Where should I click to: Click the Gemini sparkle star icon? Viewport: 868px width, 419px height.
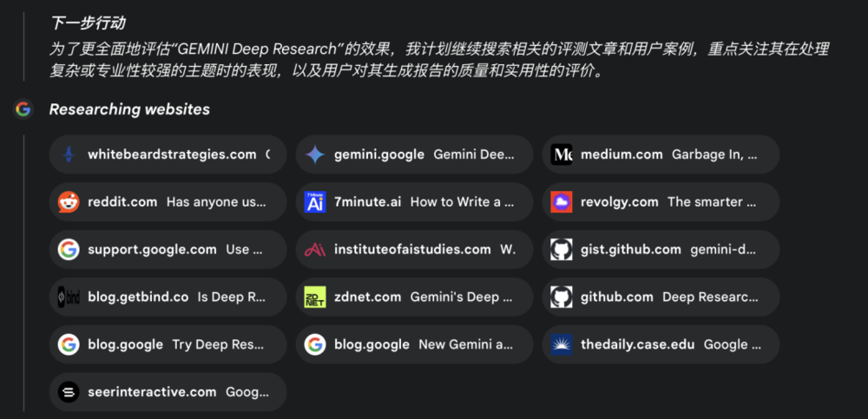coord(315,154)
